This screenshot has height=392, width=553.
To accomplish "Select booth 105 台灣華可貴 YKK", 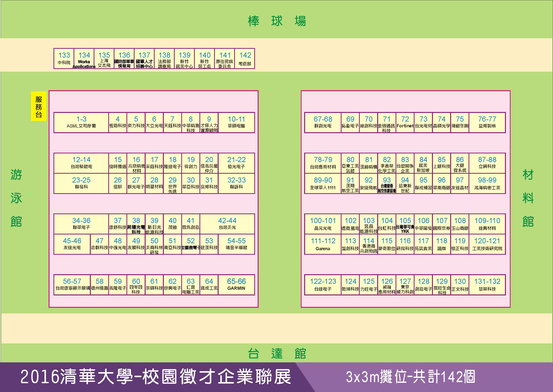I will [x=405, y=224].
